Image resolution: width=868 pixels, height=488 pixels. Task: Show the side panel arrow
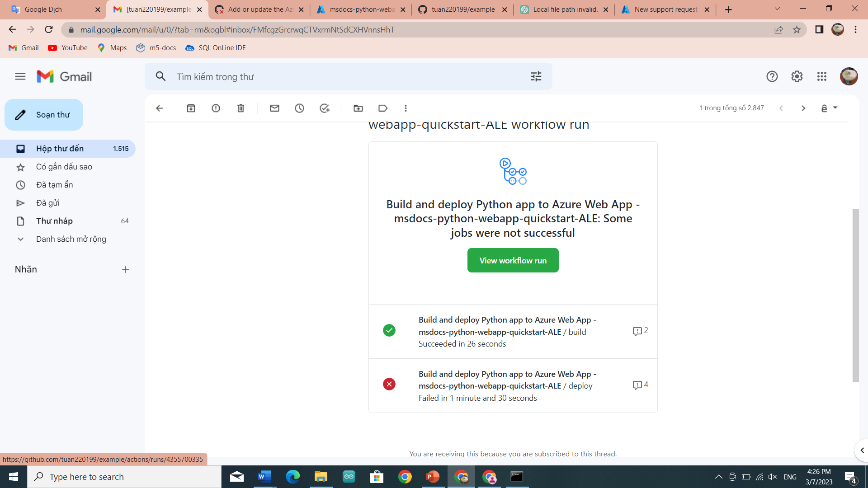(x=862, y=450)
